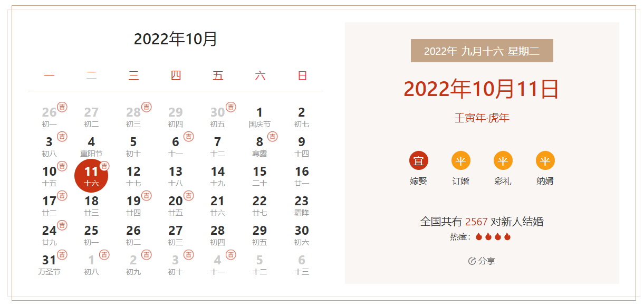Select October 7 十二
The image size is (644, 305).
click(x=217, y=147)
